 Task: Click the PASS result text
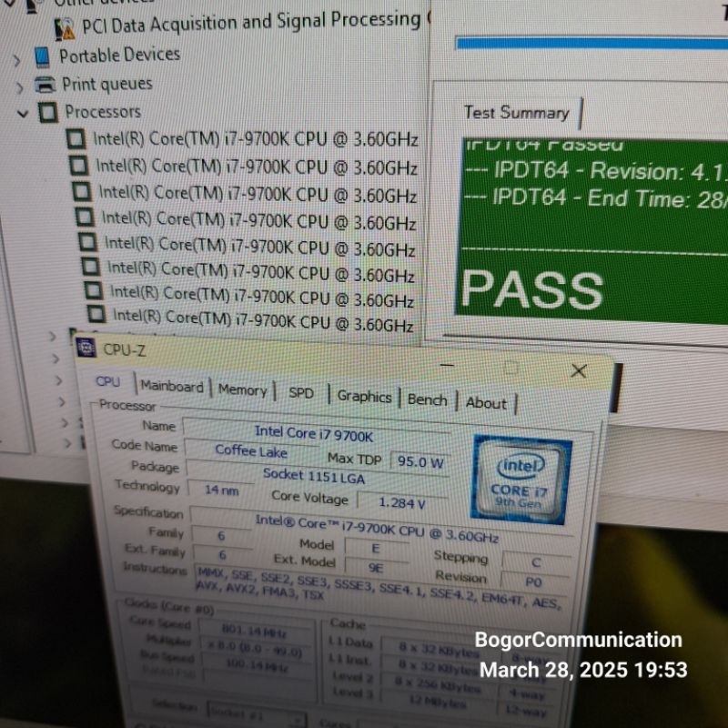[x=532, y=289]
